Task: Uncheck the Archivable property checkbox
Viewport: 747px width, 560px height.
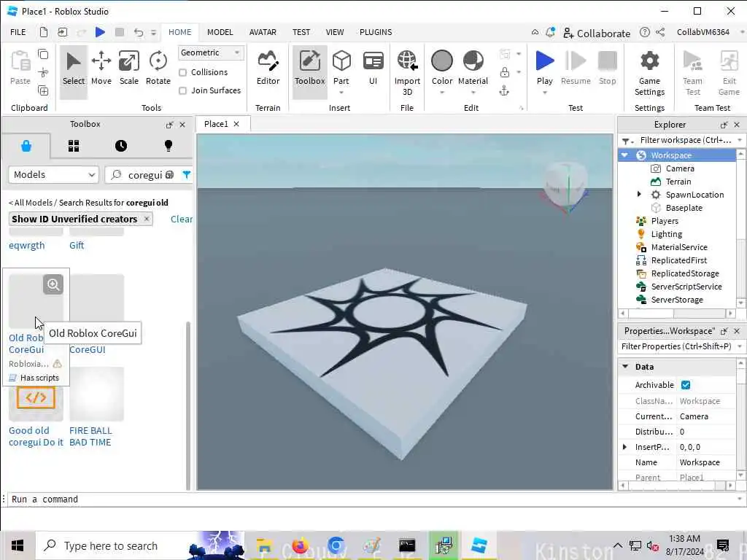Action: [x=686, y=385]
